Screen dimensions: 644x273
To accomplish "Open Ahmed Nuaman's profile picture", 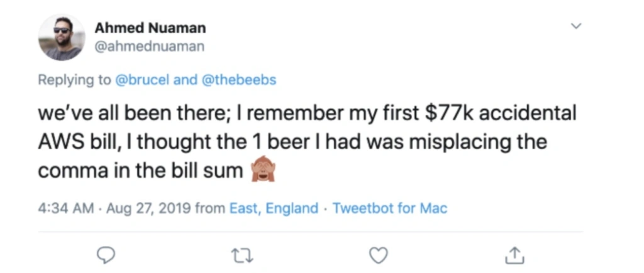I will click(x=61, y=37).
